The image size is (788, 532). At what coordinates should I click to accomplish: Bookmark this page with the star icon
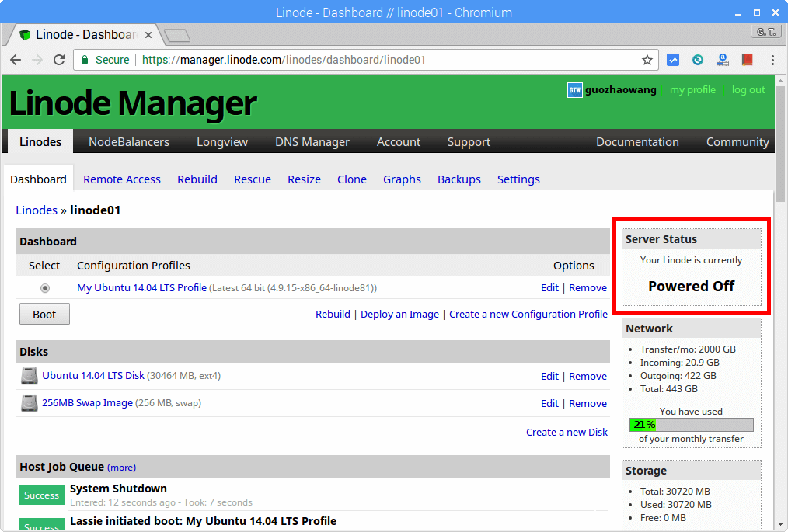[x=647, y=60]
